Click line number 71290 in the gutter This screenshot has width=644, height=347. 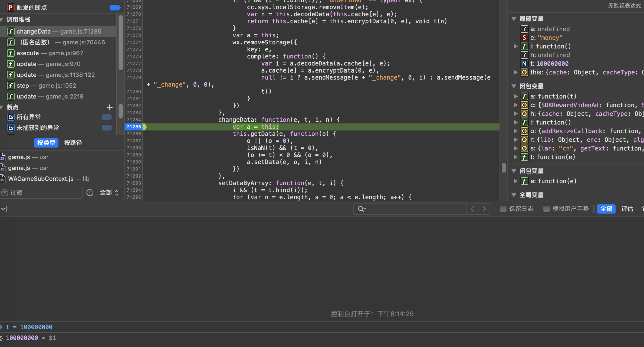[134, 162]
